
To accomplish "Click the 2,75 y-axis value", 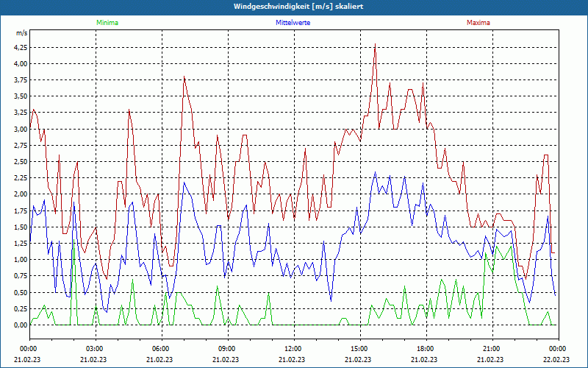I will click(21, 145).
